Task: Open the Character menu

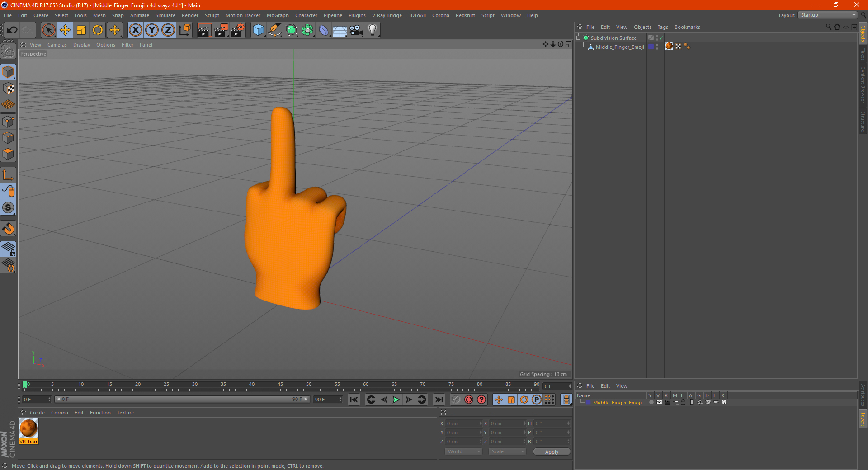Action: coord(306,15)
